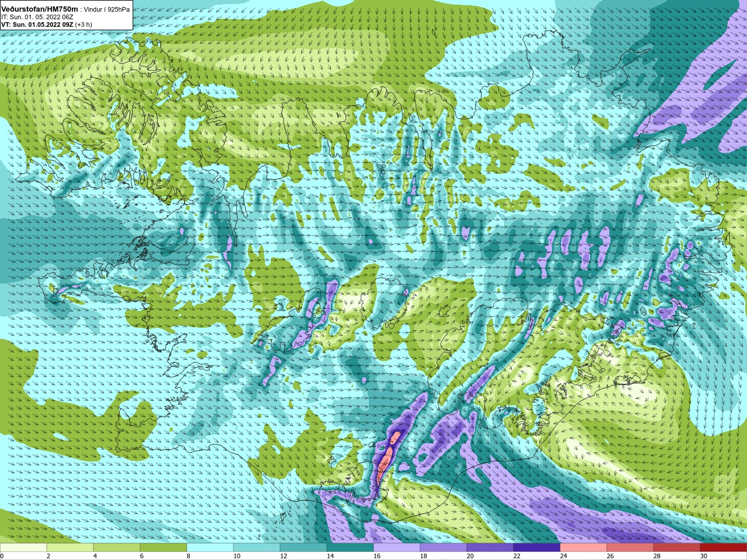Select the lavender 16–18 legend swatch

pyautogui.click(x=397, y=548)
